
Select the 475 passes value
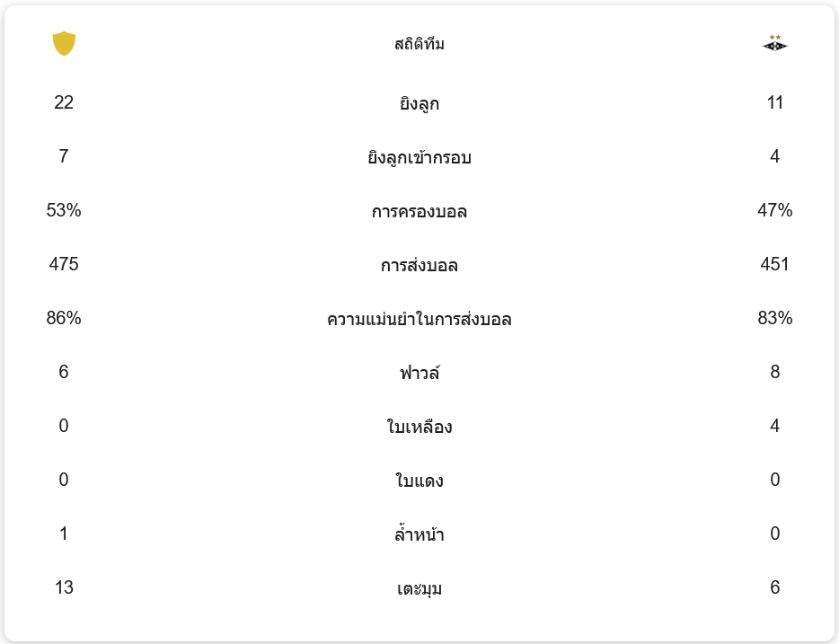tap(64, 264)
